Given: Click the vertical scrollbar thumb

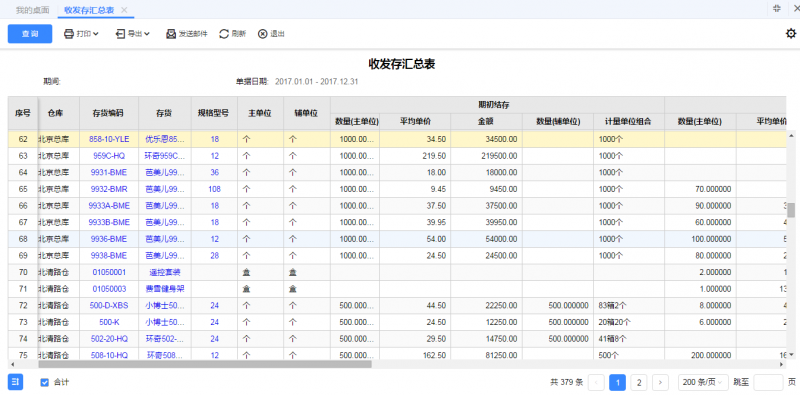Looking at the screenshot, I should pyautogui.click(x=791, y=210).
